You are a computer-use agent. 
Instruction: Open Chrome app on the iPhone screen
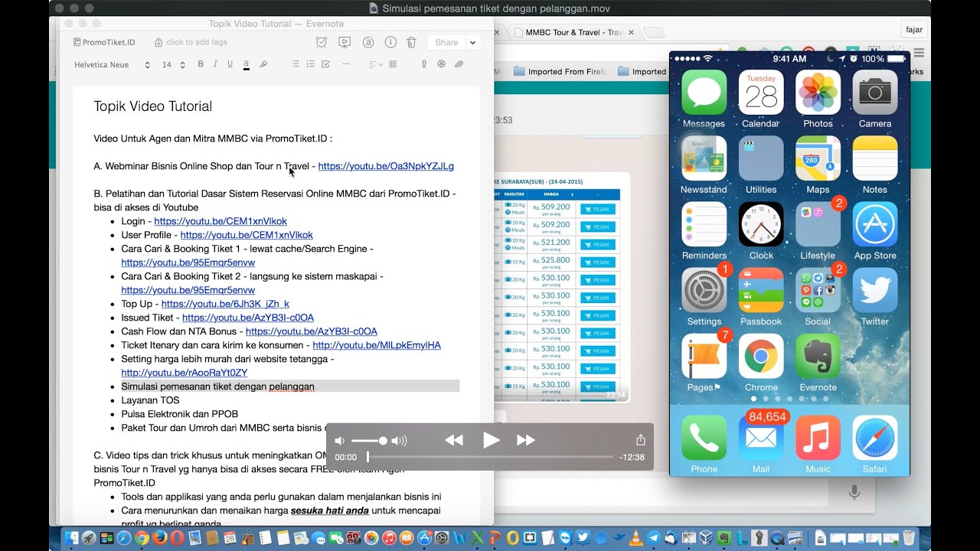761,357
